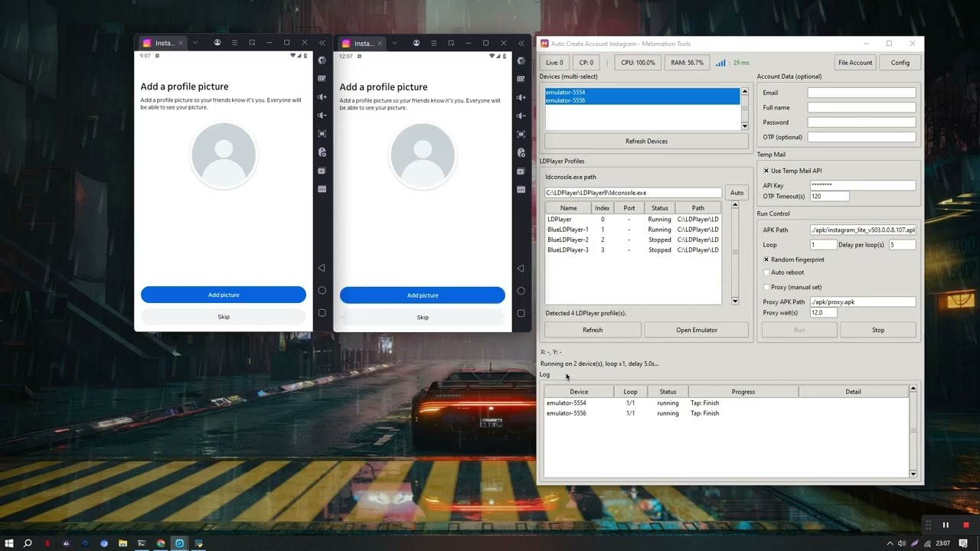The image size is (980, 551).
Task: Open account icon in right emulator title bar
Action: pyautogui.click(x=416, y=43)
